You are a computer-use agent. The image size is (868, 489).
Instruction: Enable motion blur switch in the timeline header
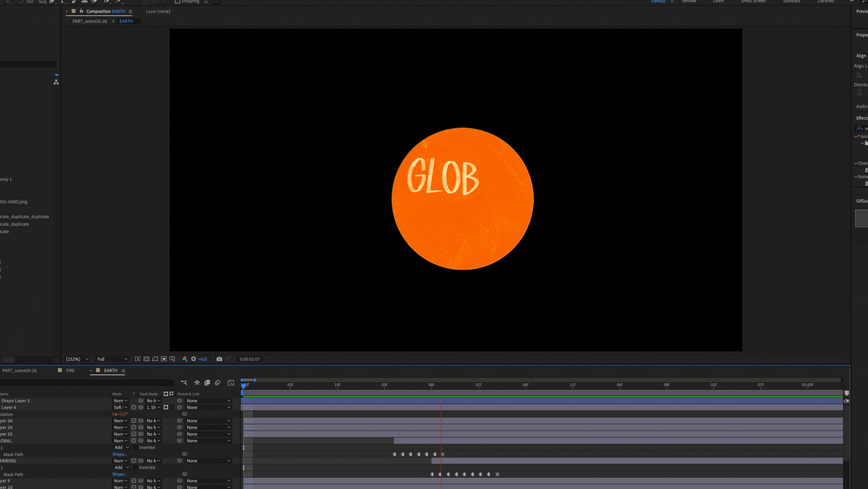[x=218, y=383]
